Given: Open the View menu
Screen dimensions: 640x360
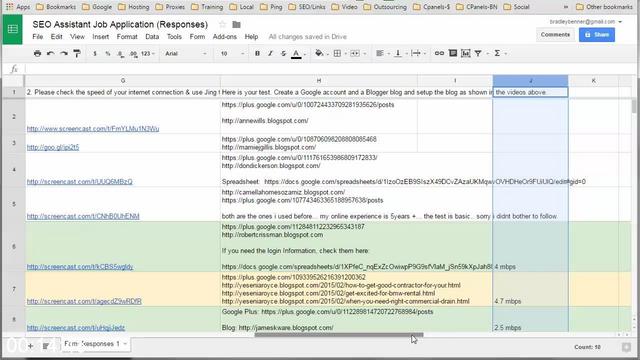Looking at the screenshot, I should tap(77, 37).
